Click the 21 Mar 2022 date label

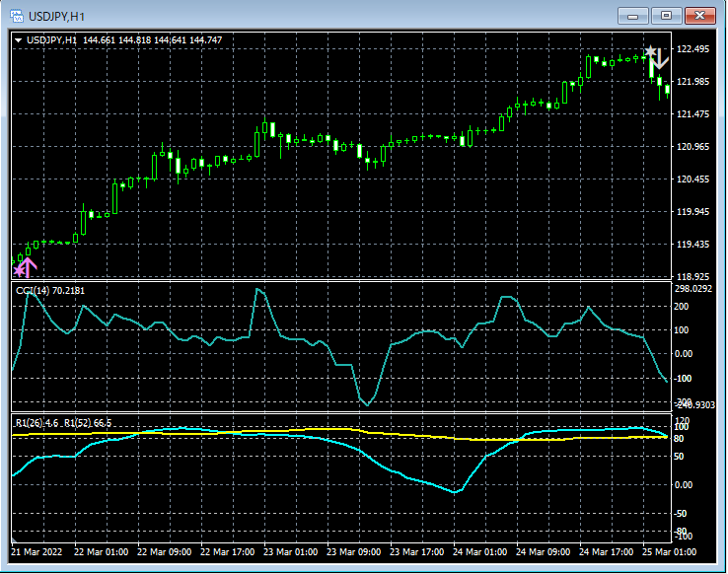click(37, 551)
